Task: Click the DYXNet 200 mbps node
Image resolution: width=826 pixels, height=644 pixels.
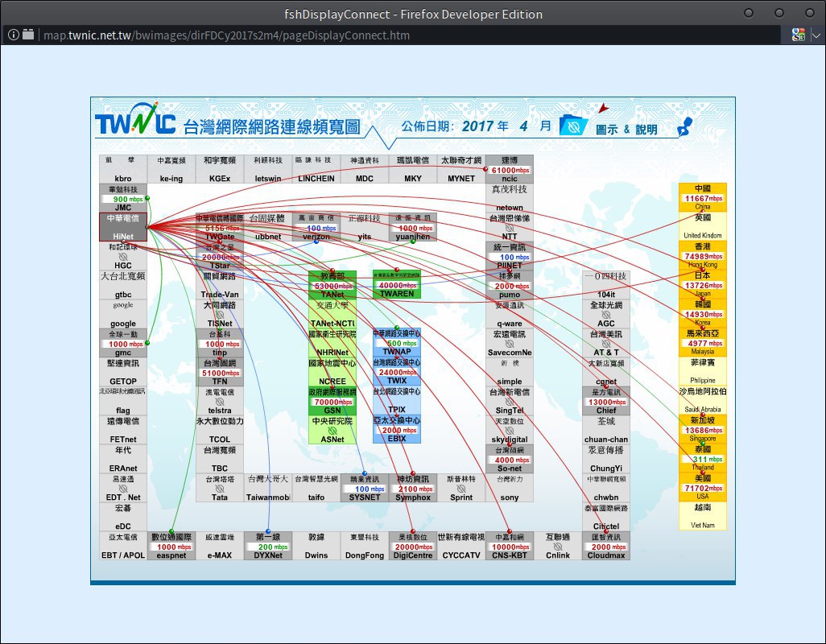Action: tap(268, 546)
